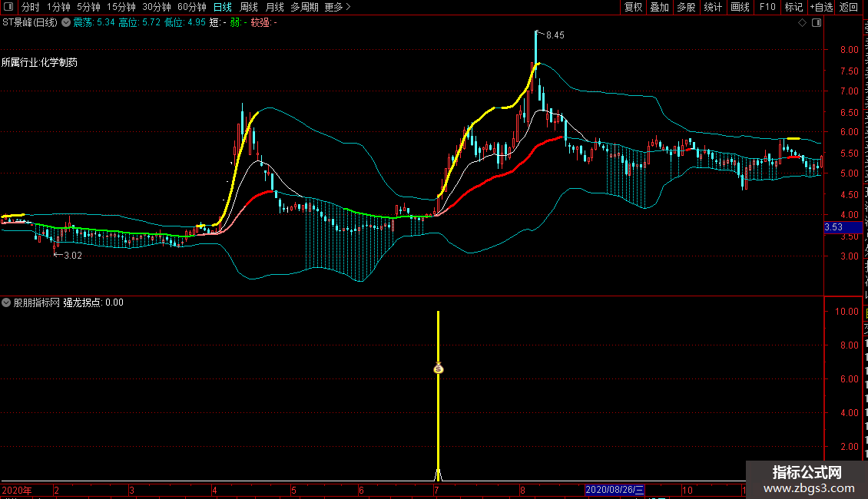Click the 叠加 overlay button
This screenshot has height=499, width=868.
(659, 7)
